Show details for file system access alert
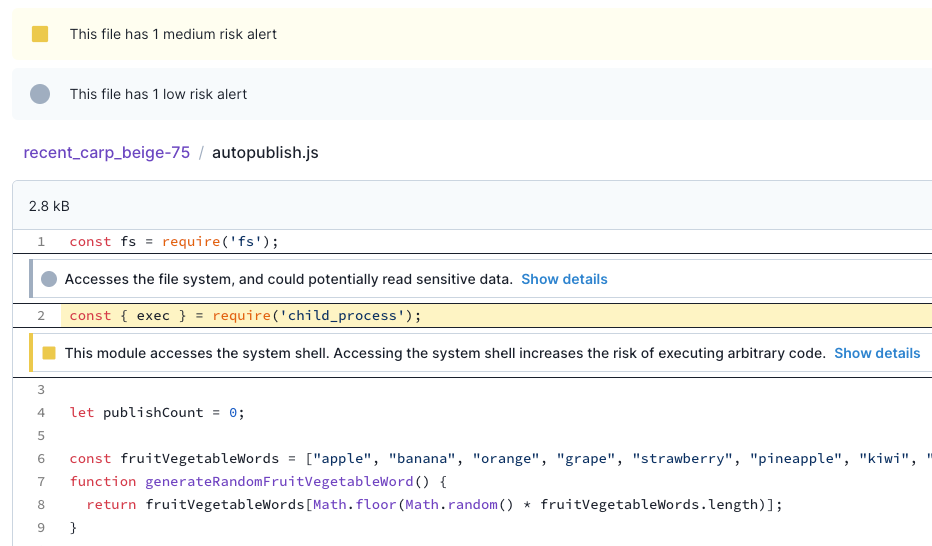Image resolution: width=932 pixels, height=546 pixels. point(564,279)
